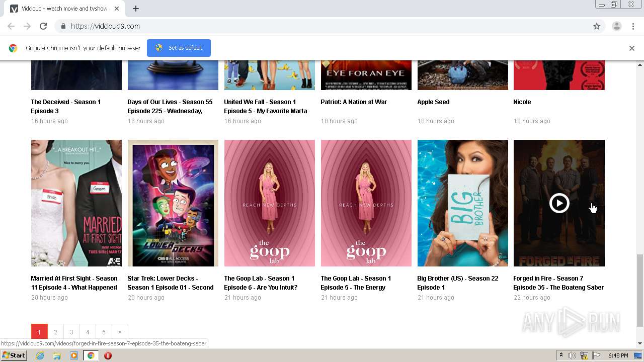Viewport: 644px width, 362px height.
Task: Open Chrome three-dot menu
Action: (633, 26)
